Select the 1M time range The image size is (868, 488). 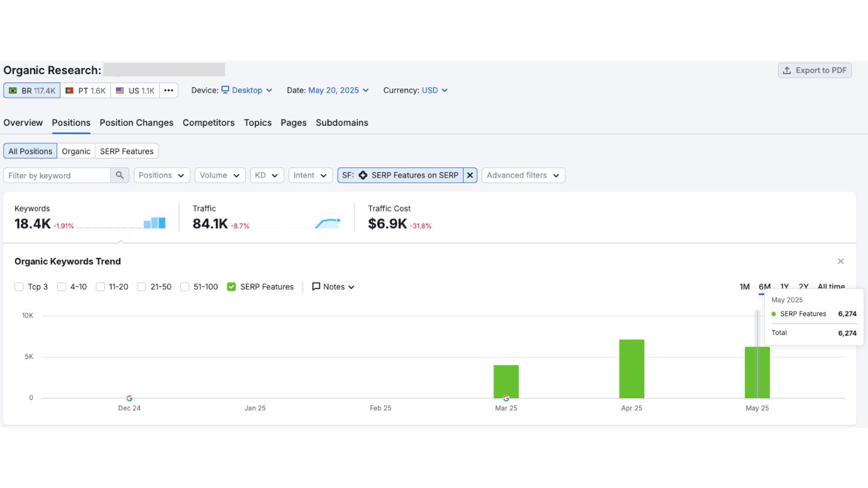click(744, 287)
